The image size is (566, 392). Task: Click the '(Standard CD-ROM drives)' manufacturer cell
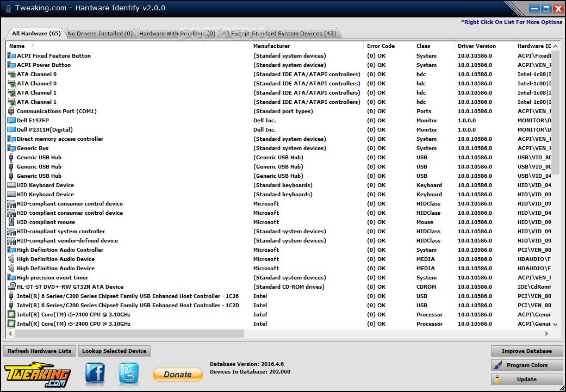(x=289, y=287)
